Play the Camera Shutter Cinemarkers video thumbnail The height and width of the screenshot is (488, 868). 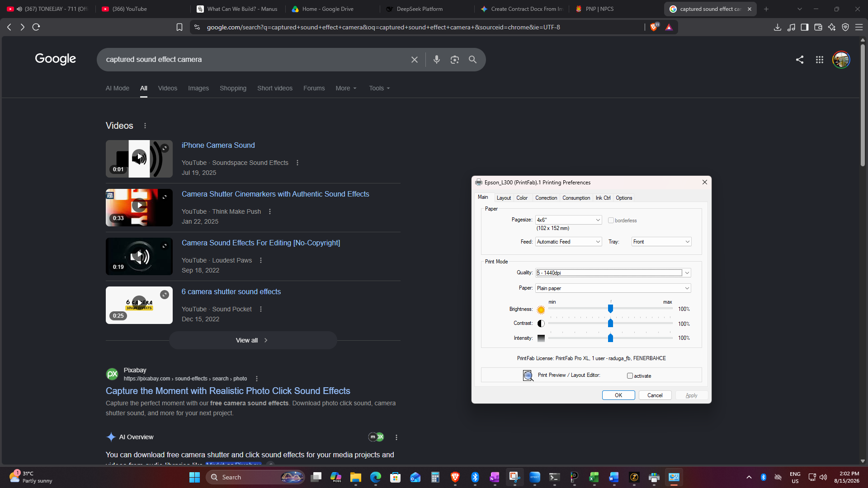pyautogui.click(x=139, y=207)
